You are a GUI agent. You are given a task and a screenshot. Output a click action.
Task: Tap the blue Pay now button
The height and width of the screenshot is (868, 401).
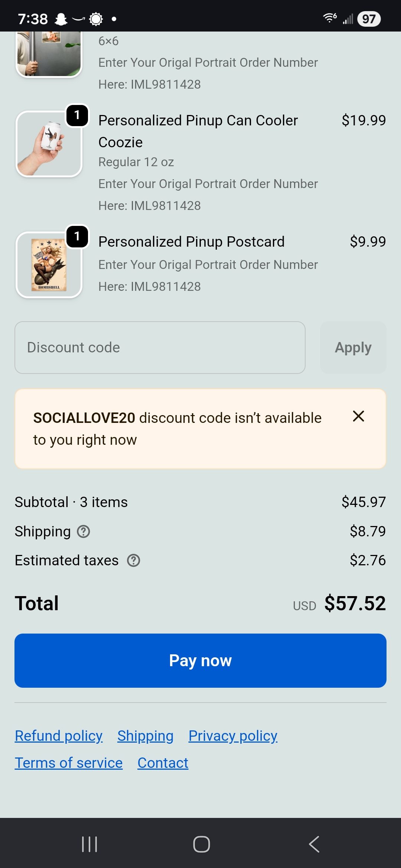click(x=200, y=661)
